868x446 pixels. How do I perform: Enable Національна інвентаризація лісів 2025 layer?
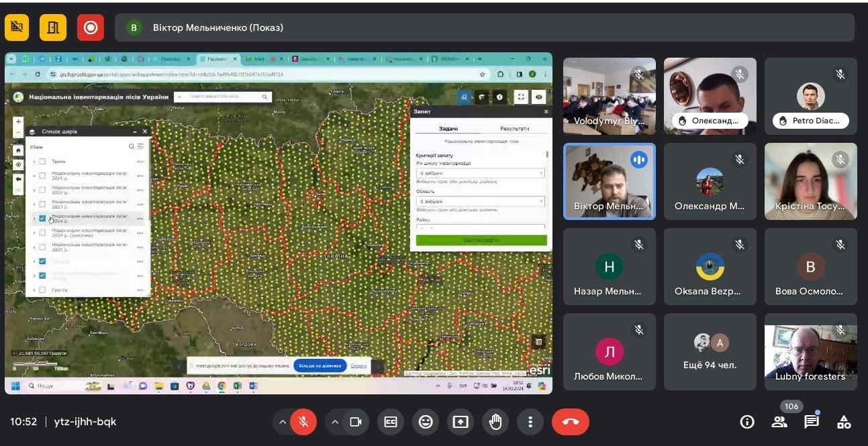(42, 247)
